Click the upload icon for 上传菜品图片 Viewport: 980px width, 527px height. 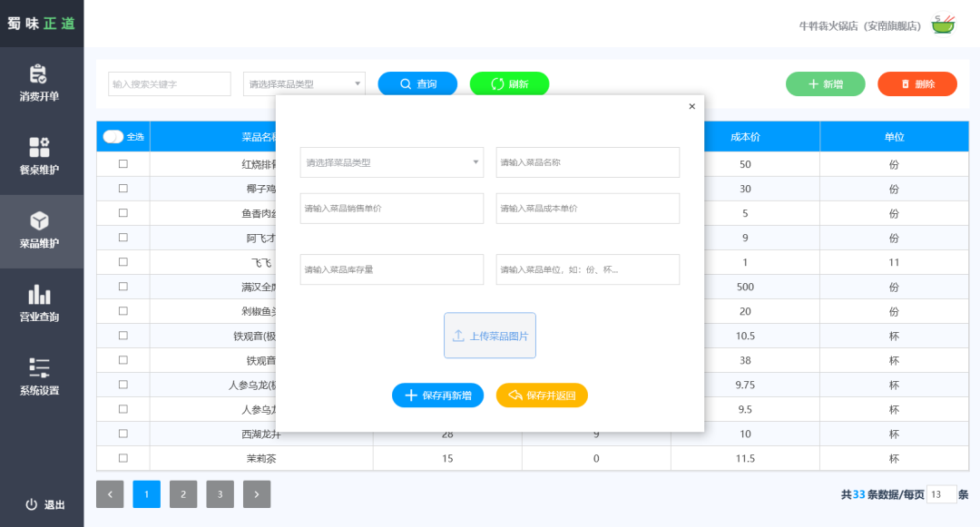pyautogui.click(x=459, y=335)
